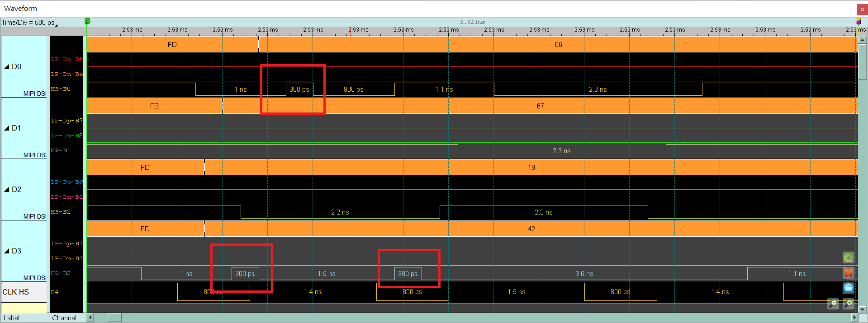Select the D2 decoded byte 19

[531, 168]
